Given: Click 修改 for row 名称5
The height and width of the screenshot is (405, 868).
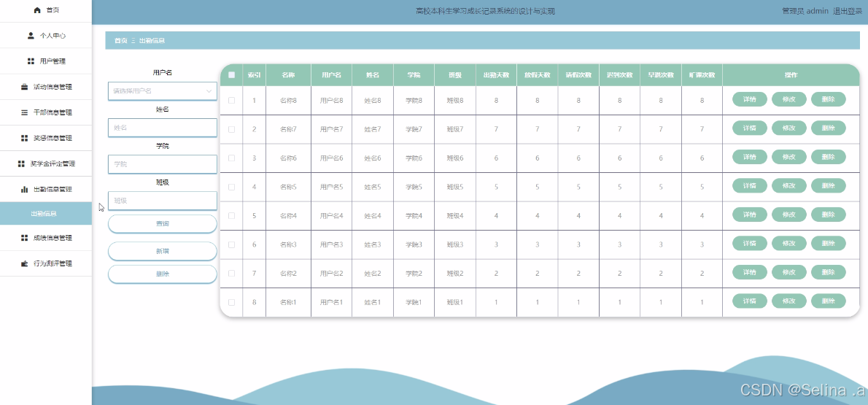Looking at the screenshot, I should point(788,185).
